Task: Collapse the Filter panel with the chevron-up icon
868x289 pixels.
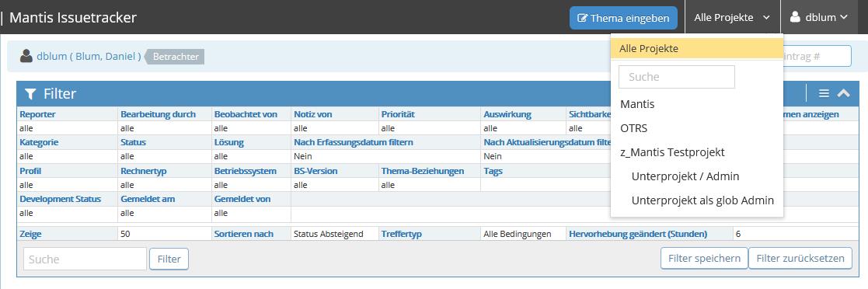Action: tap(843, 93)
